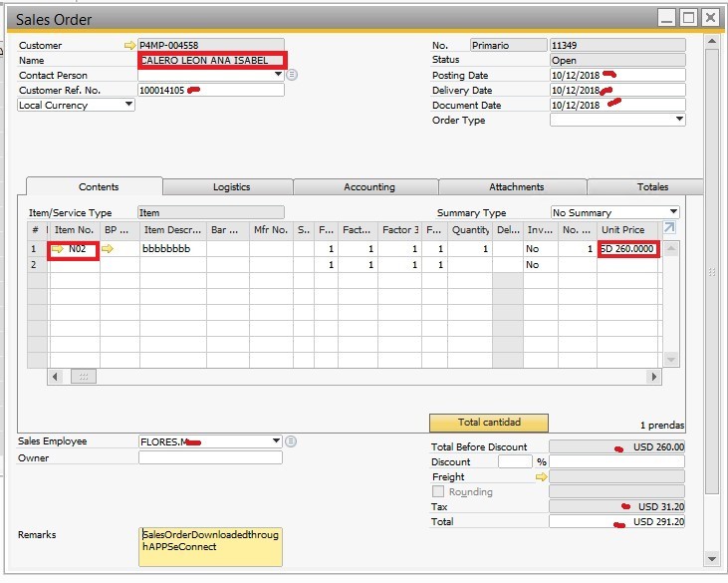Expand the Contact Person dropdown
This screenshot has height=583, width=728.
point(278,75)
